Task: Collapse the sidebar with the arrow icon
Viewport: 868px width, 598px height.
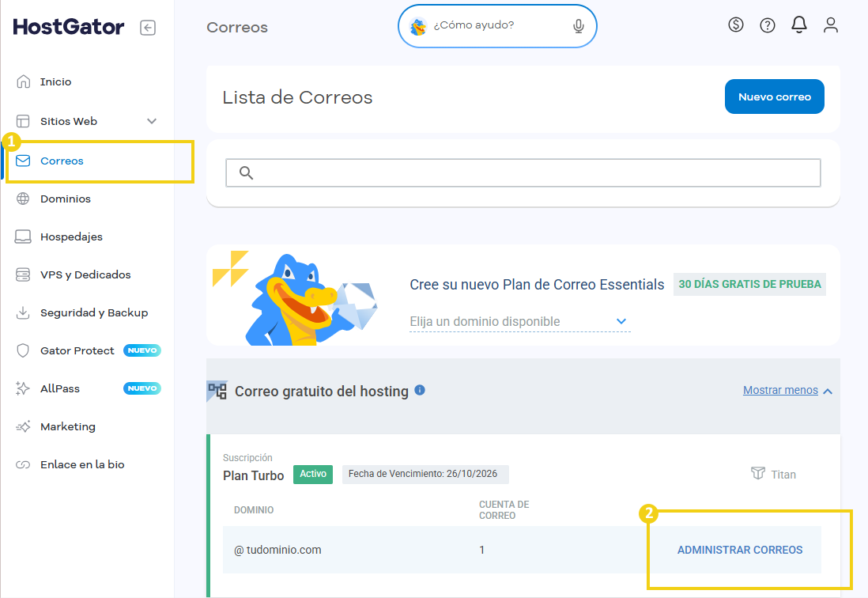Action: click(148, 28)
